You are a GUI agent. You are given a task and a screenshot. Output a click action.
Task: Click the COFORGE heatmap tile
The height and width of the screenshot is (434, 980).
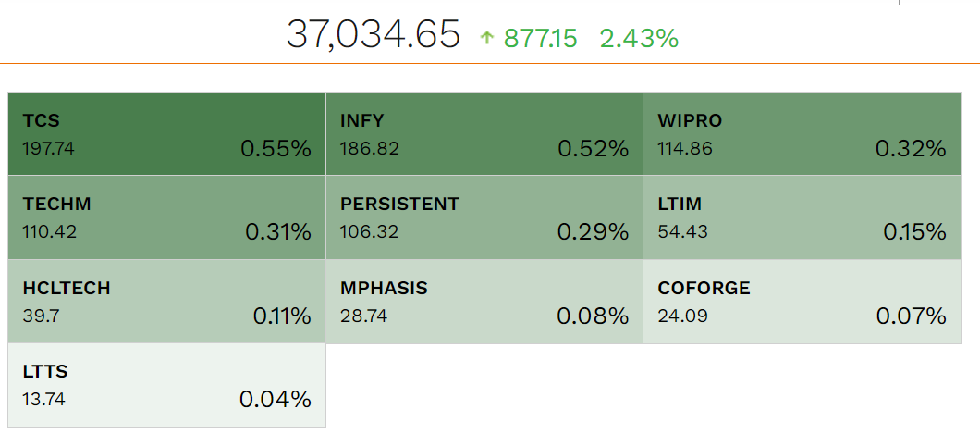[x=802, y=302]
